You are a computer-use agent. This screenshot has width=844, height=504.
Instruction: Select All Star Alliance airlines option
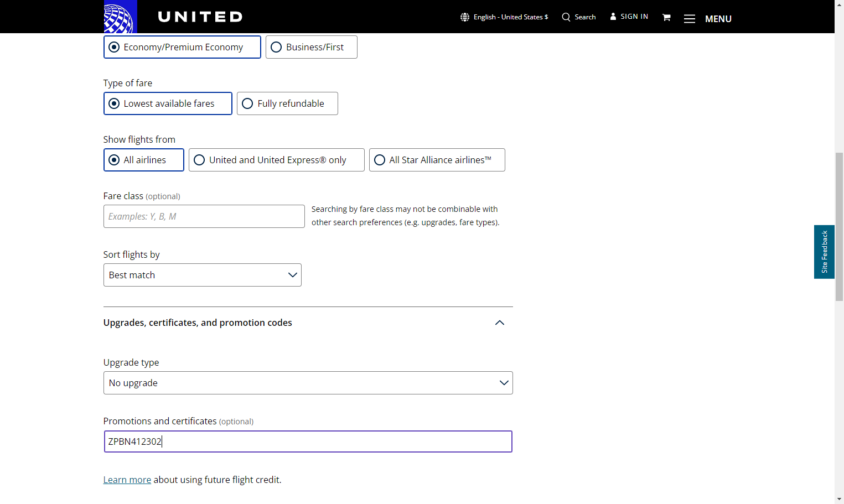[x=437, y=160]
